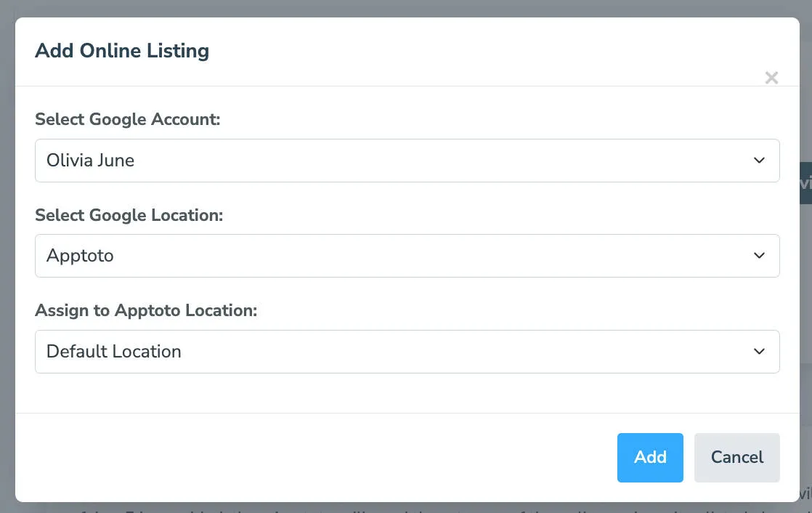Change the Google account from Olivia June

(x=407, y=160)
